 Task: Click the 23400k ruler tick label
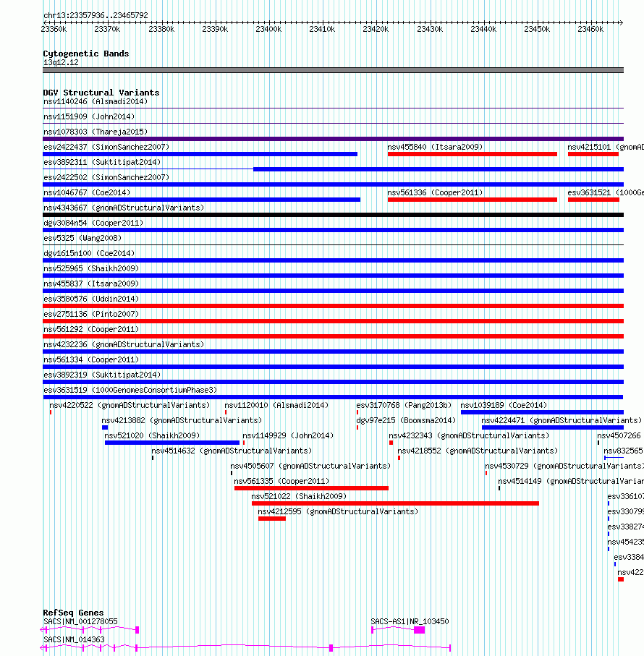pos(268,29)
